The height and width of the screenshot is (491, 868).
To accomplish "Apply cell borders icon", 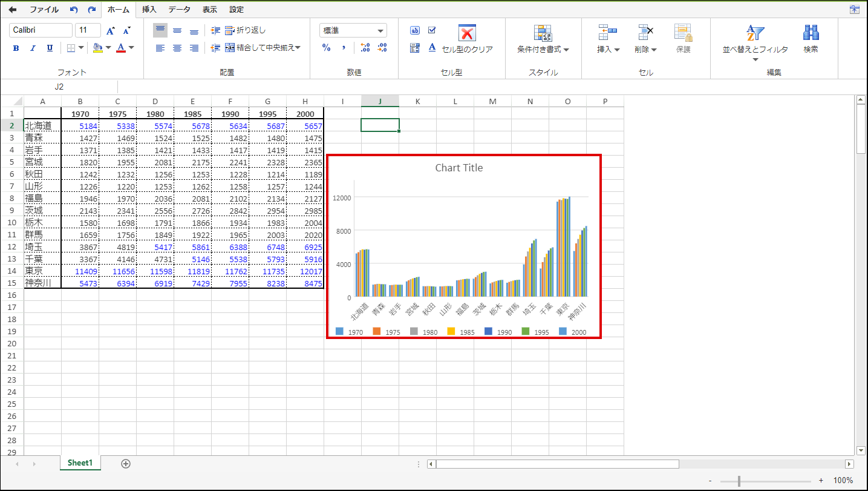I will tap(71, 48).
